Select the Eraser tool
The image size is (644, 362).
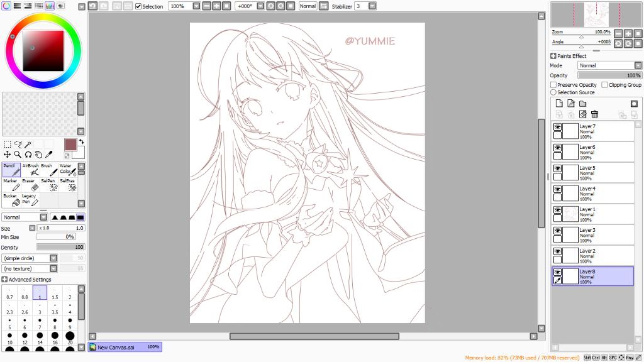coord(30,185)
